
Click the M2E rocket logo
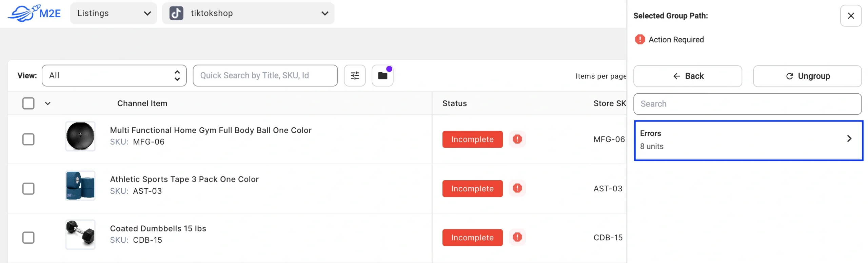34,13
